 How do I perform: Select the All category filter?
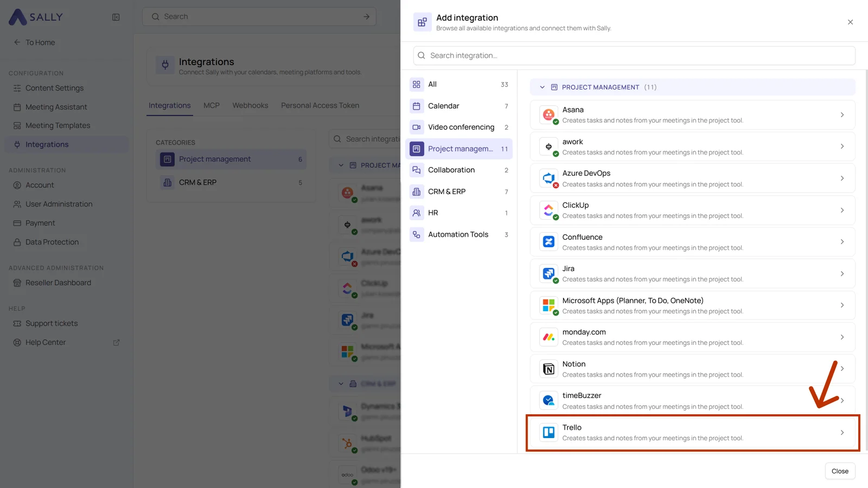click(x=459, y=84)
